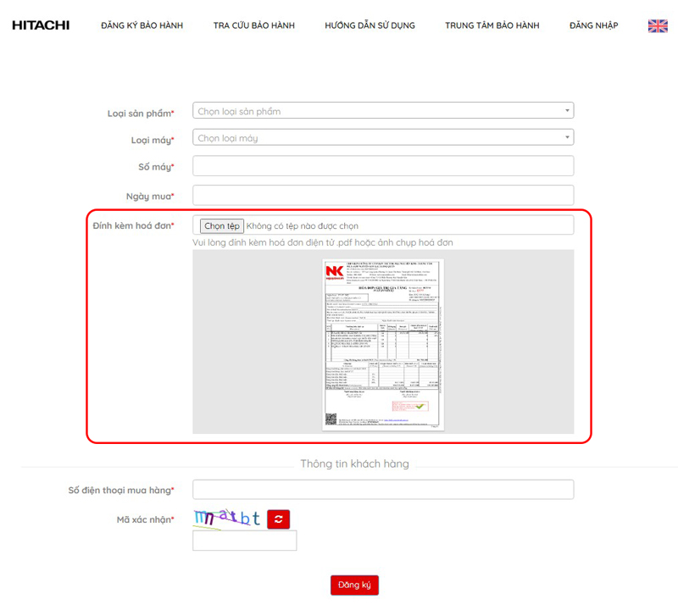Open the ĐĂNG KÝ BẢO HÀNH menu item
Screen dimensions: 678x616
point(142,25)
